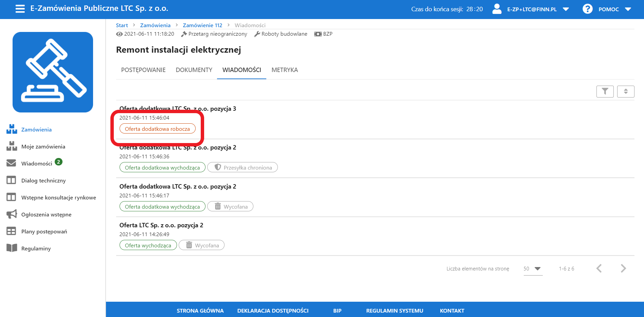Open Zamówienia in the sidebar
Image resolution: width=644 pixels, height=317 pixels.
coord(36,129)
